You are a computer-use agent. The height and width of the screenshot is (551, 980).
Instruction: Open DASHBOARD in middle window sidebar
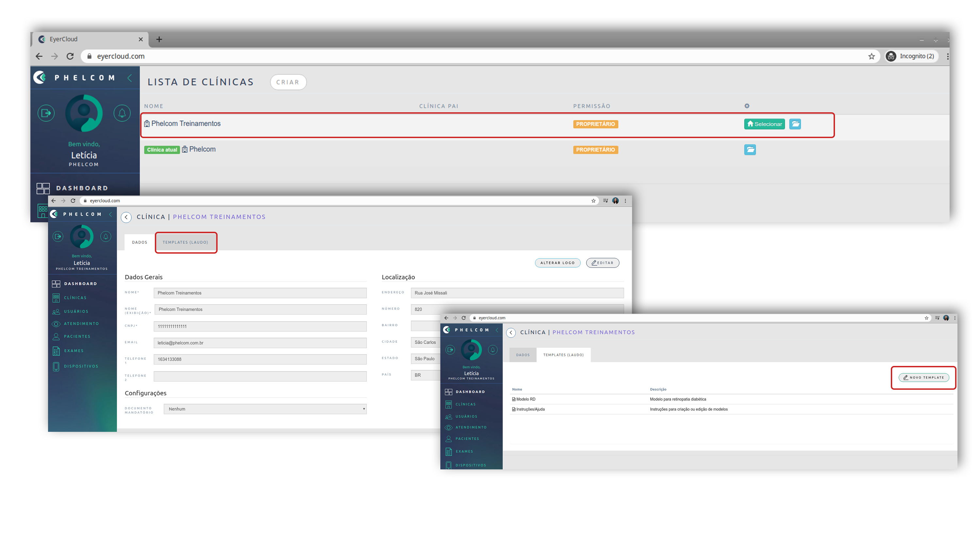[74, 284]
